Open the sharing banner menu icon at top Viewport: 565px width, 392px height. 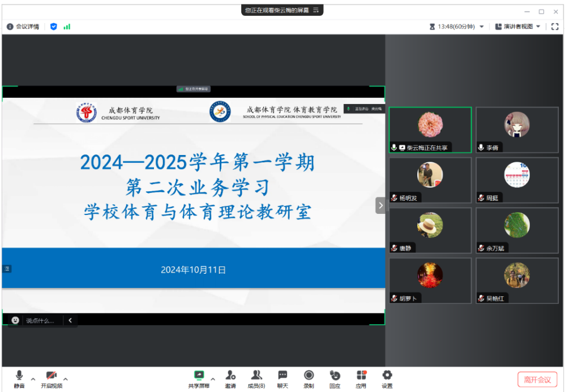[316, 10]
